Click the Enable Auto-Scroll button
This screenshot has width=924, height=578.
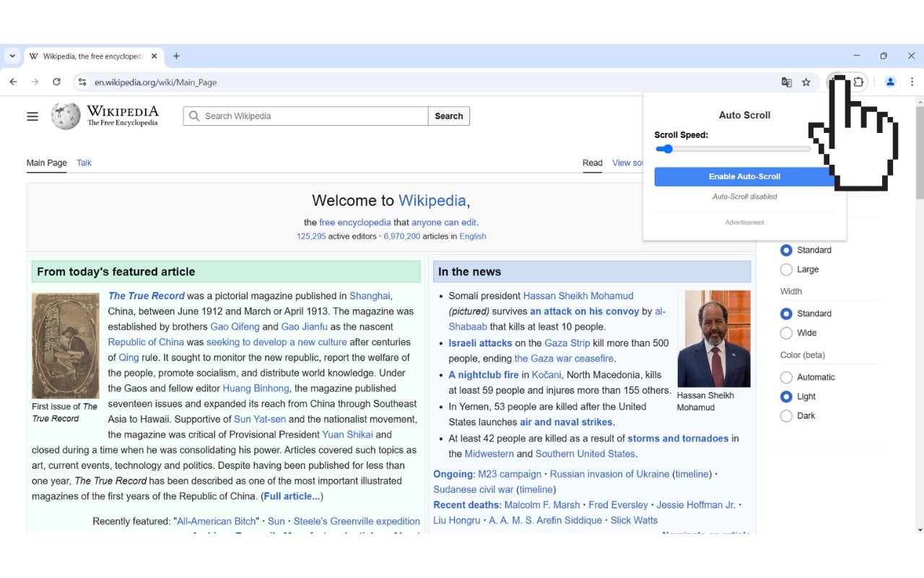[x=744, y=176]
